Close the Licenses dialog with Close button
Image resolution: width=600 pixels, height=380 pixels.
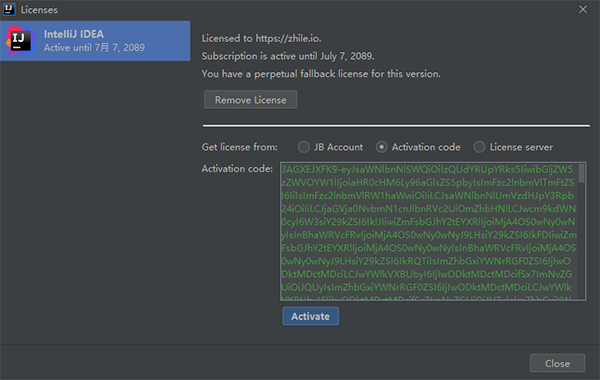coord(557,363)
